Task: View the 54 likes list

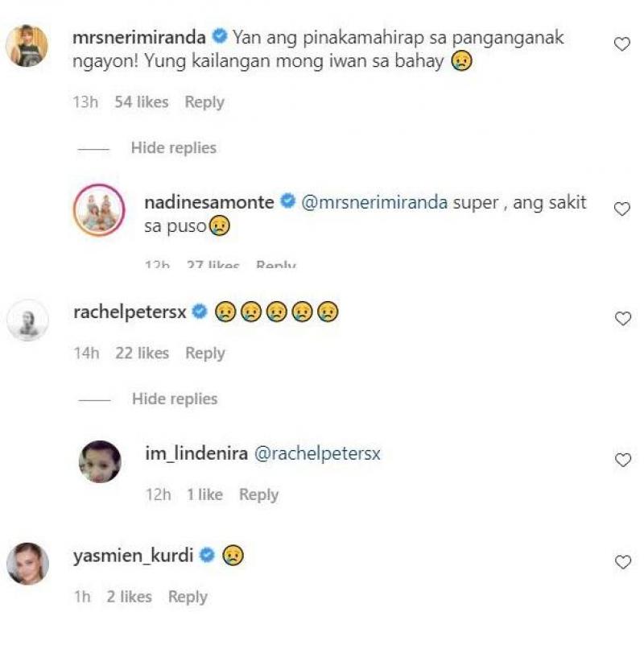Action: tap(142, 102)
